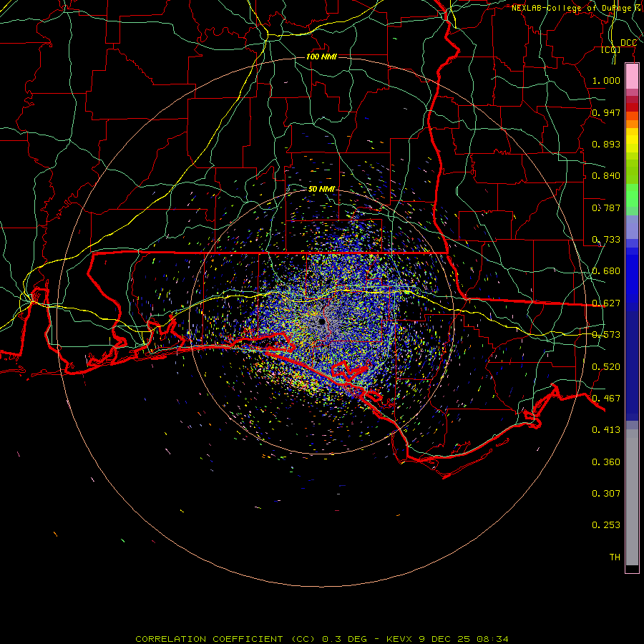Click the black dot at the radar center

(x=321, y=321)
